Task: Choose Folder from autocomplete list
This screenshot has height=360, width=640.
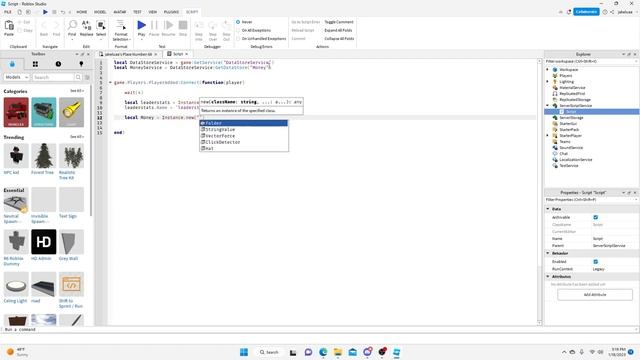Action: click(x=244, y=123)
